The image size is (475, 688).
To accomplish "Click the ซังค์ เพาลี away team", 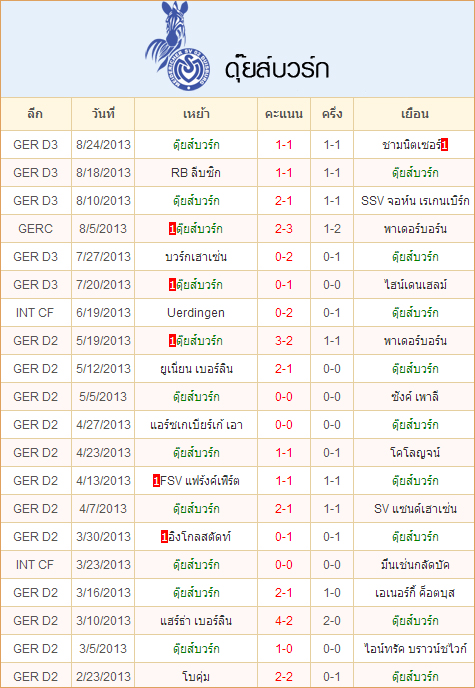I will [415, 397].
